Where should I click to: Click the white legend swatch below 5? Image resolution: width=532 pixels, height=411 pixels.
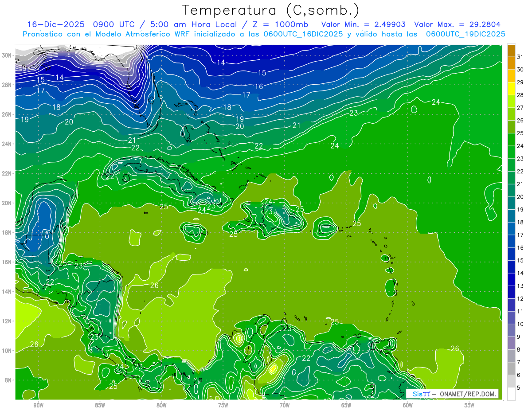[511, 394]
